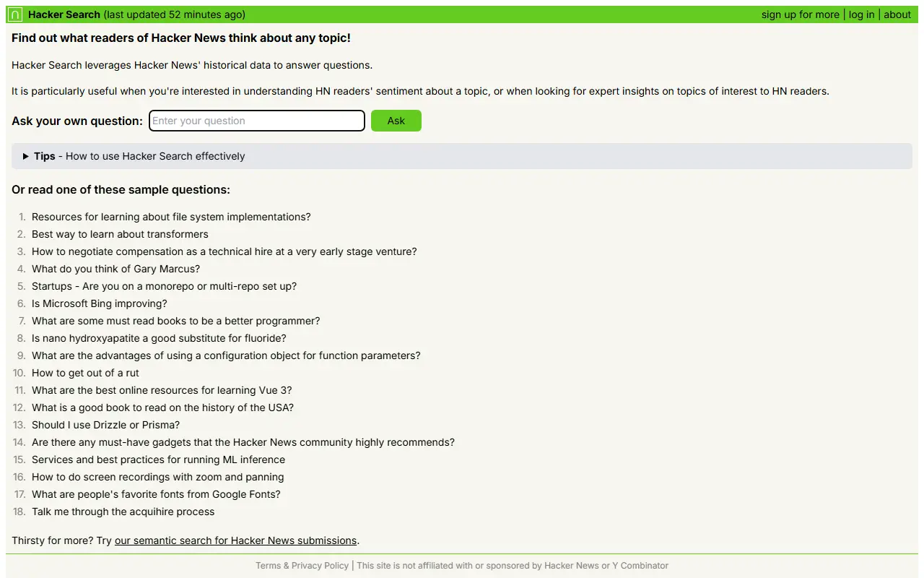Click the not affiliated with Hacker News footer disclaimer

tap(513, 566)
